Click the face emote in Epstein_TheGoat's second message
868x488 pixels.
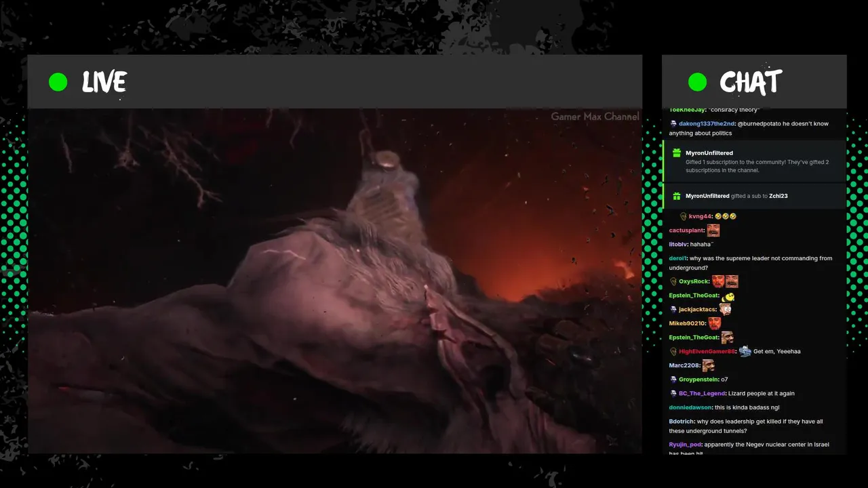click(x=728, y=338)
